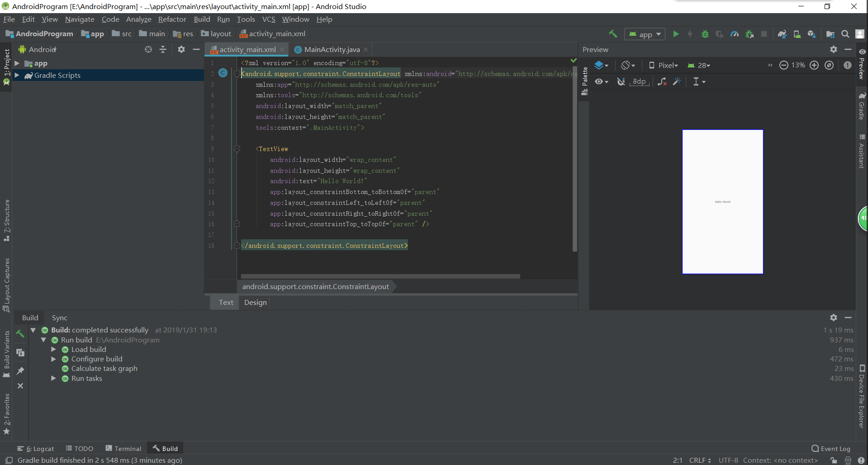Close the activity_main.xml tab
This screenshot has width=868, height=465.
pos(282,50)
